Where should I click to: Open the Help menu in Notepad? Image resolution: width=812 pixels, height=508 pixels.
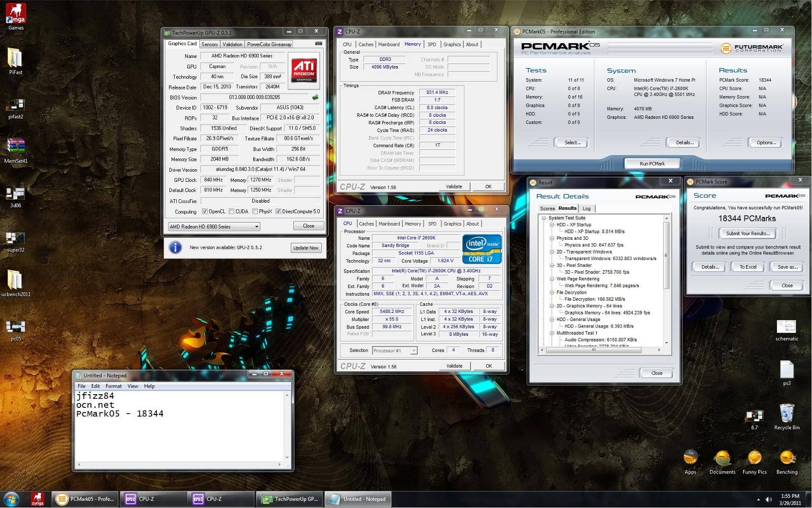[149, 386]
